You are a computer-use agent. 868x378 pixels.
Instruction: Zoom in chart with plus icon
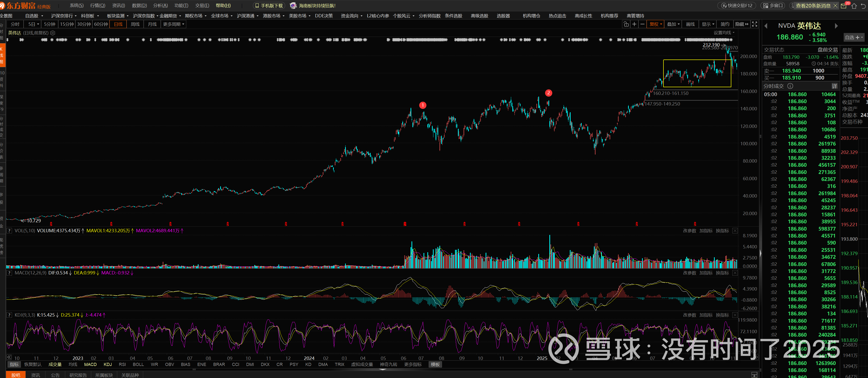[x=634, y=24]
